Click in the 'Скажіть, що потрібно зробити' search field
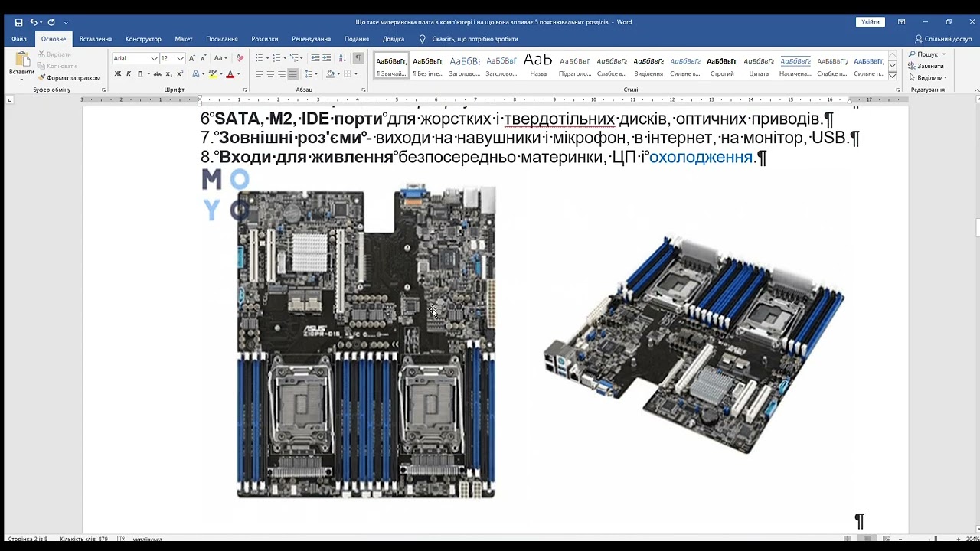Image resolution: width=980 pixels, height=551 pixels. 475,39
